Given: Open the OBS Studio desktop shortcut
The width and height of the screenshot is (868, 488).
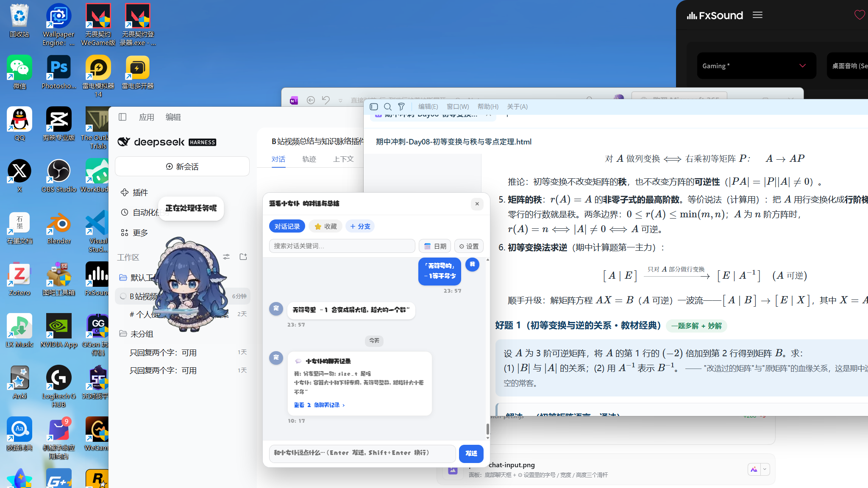Looking at the screenshot, I should [58, 175].
